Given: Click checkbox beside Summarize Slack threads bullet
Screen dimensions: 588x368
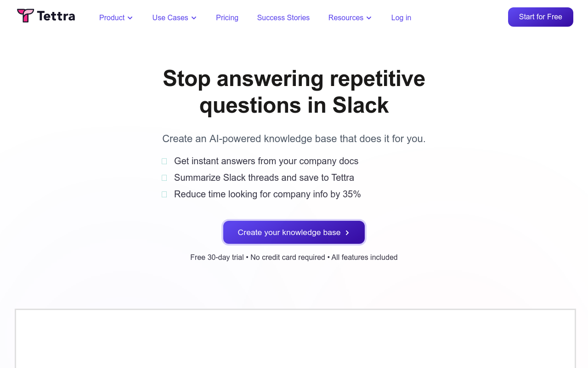Looking at the screenshot, I should point(164,178).
